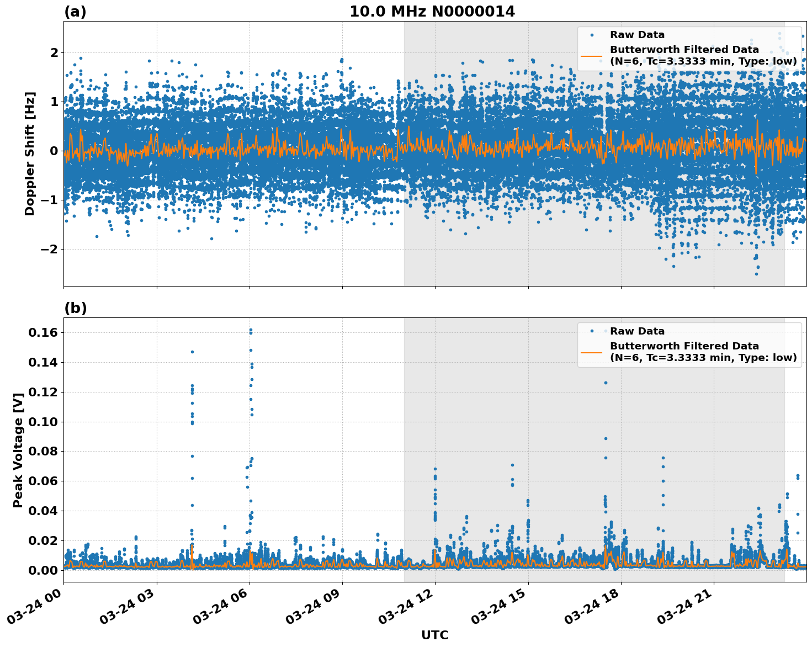Click the panel label (a)
This screenshot has height=647, width=812.
click(75, 10)
